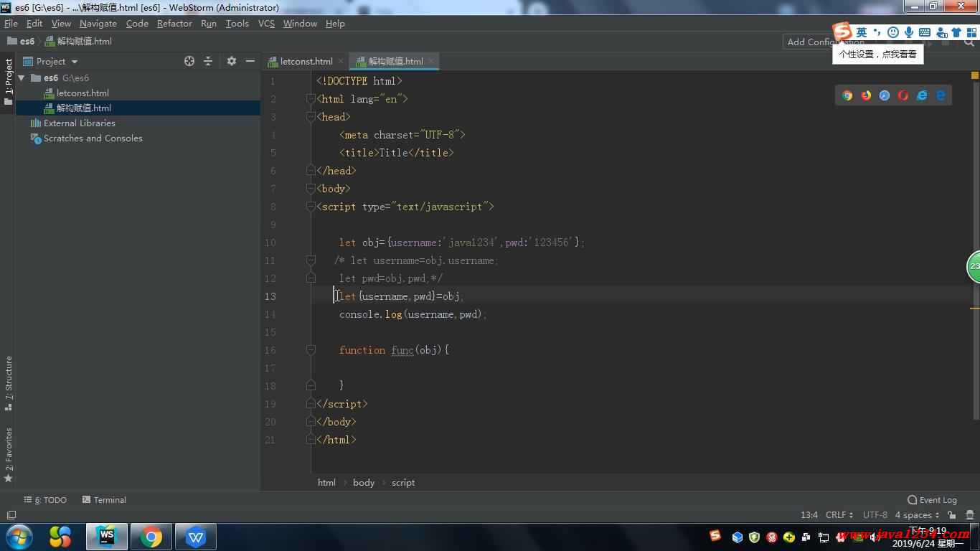Image resolution: width=980 pixels, height=551 pixels.
Task: Open in Firefox browser icon in editor
Action: (x=866, y=95)
